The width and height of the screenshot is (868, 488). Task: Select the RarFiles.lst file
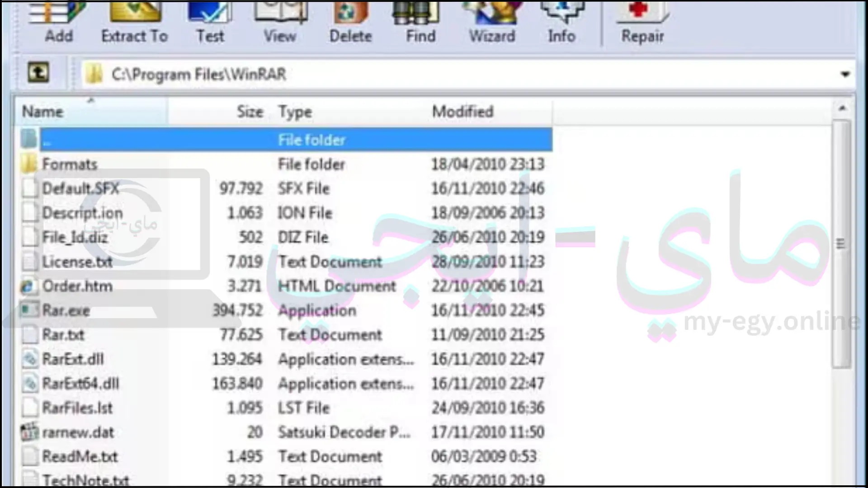(77, 408)
